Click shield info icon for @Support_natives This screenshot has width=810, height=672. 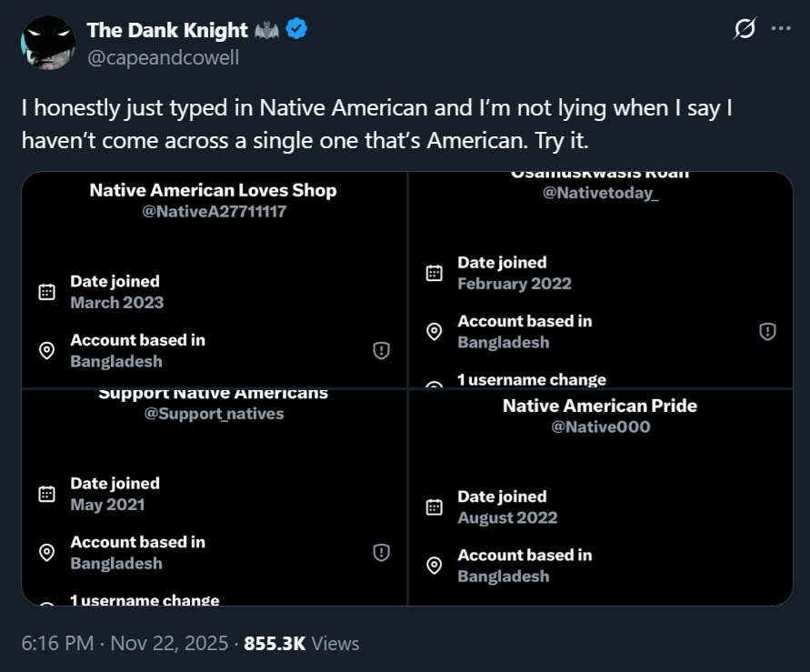pos(382,552)
